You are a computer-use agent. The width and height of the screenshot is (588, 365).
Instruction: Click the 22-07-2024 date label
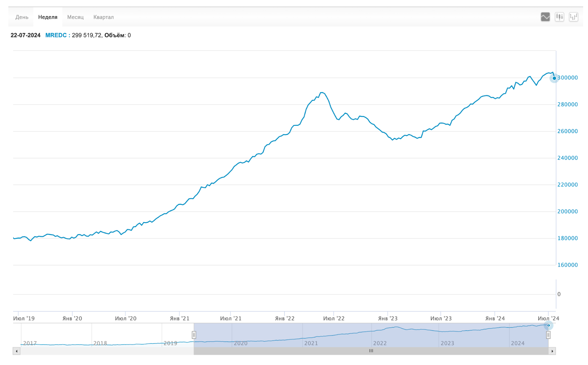tap(25, 35)
